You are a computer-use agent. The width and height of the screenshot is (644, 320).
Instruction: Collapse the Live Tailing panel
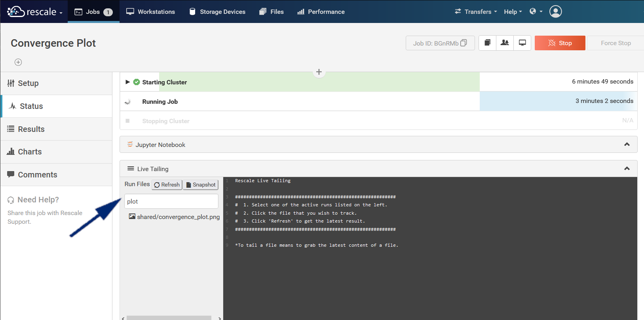coord(627,169)
